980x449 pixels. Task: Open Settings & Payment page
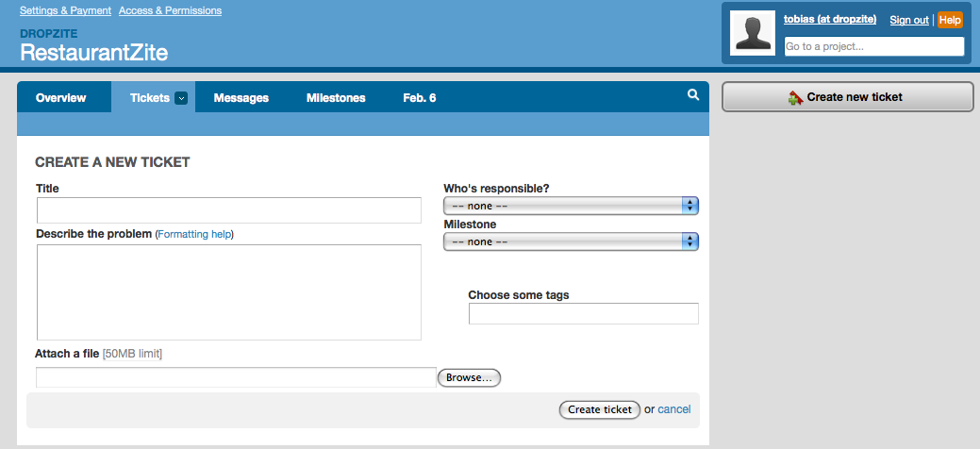[x=64, y=11]
